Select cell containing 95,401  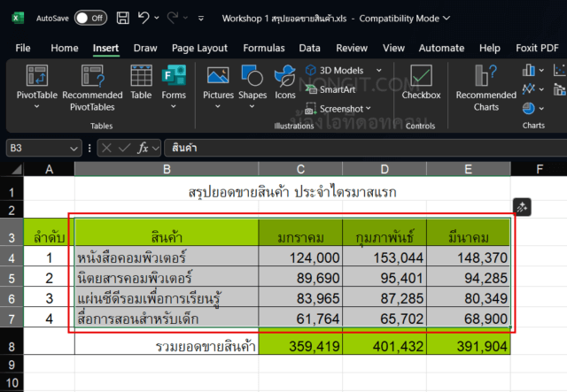(384, 276)
